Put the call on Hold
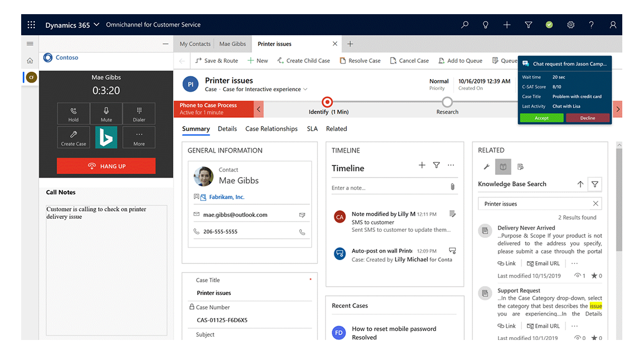This screenshot has height=353, width=644. coord(73,114)
